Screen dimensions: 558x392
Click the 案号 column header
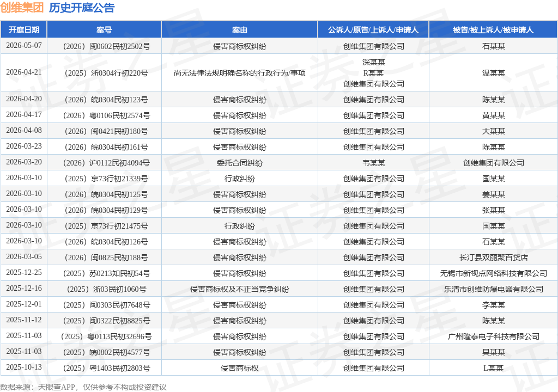click(x=104, y=30)
